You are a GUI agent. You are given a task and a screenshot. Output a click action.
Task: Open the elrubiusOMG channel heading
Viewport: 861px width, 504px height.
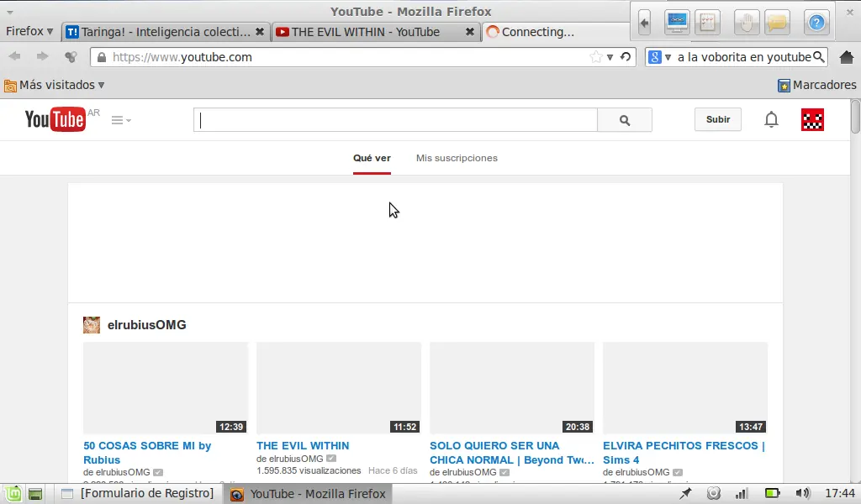point(146,325)
